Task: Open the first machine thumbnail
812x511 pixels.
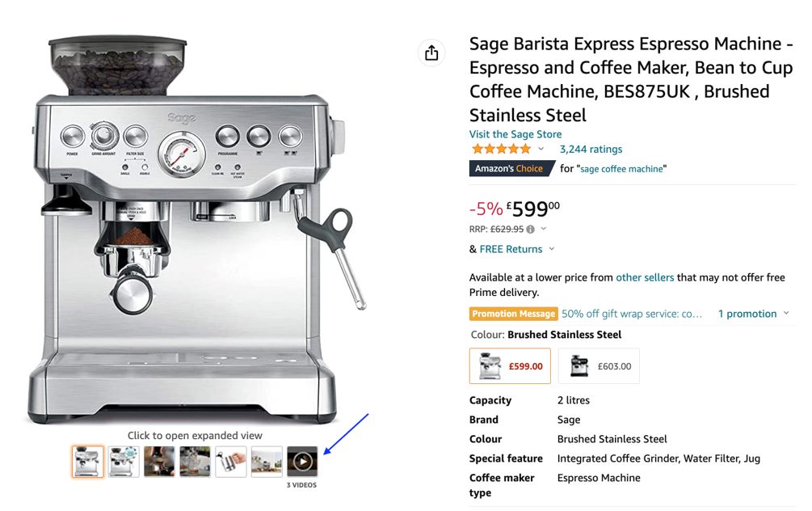Action: coord(87,461)
